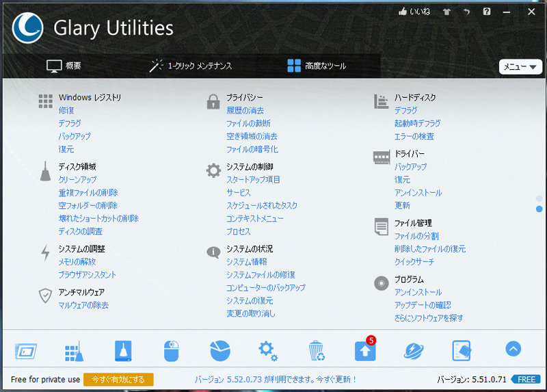The width and height of the screenshot is (547, 392).
Task: Open disk cleaner icon in bottom toolbar
Action: pos(123,351)
